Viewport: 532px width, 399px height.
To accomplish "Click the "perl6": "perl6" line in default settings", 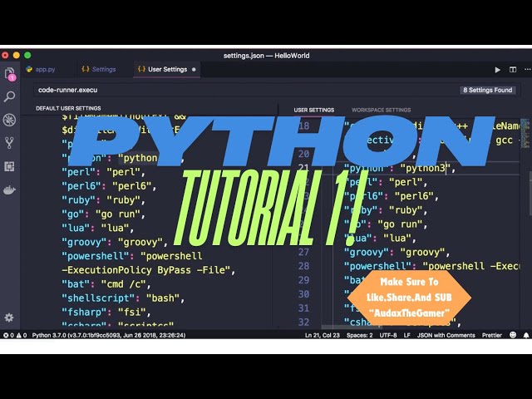I will tap(109, 186).
